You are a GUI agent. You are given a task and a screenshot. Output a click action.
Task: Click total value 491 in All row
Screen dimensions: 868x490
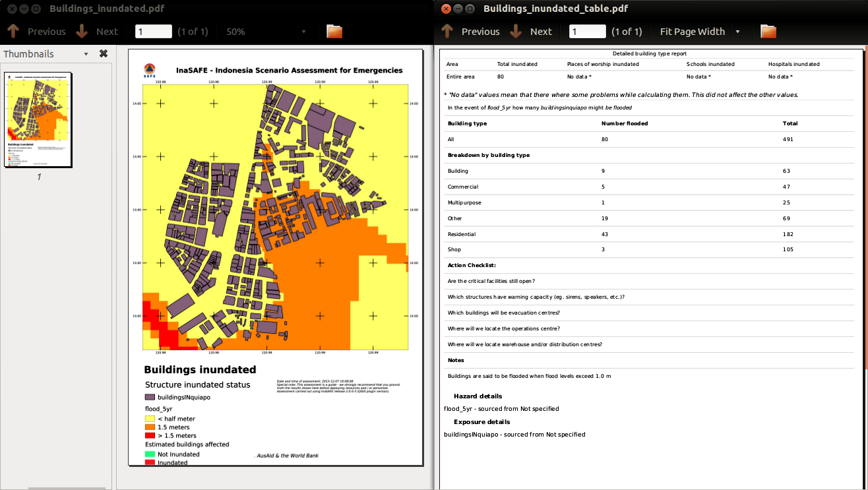point(788,139)
